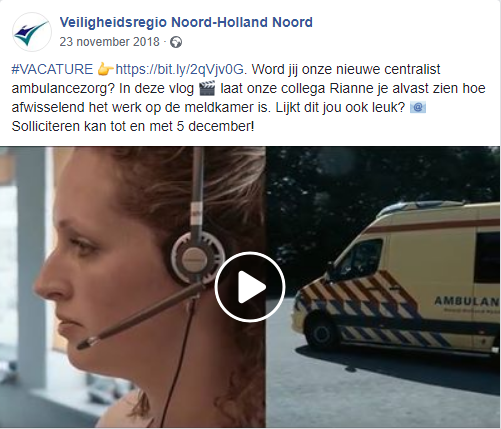Click the clapperboard emoji after vlog
The image size is (501, 429).
point(207,89)
